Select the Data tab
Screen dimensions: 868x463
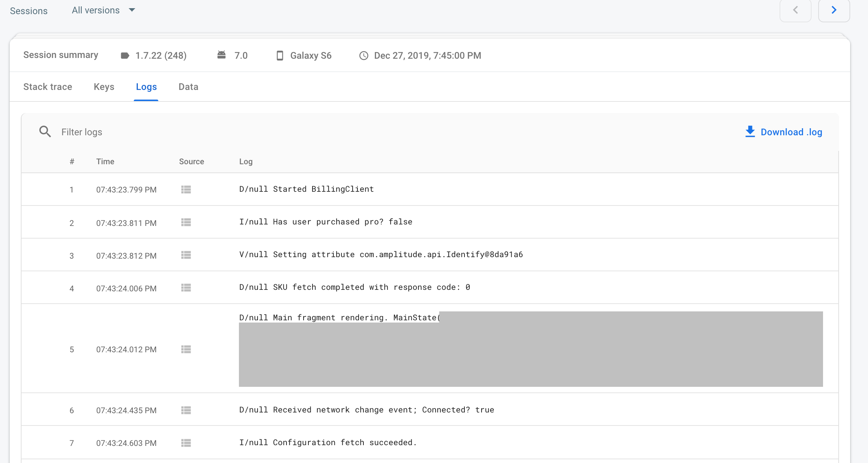pyautogui.click(x=188, y=87)
